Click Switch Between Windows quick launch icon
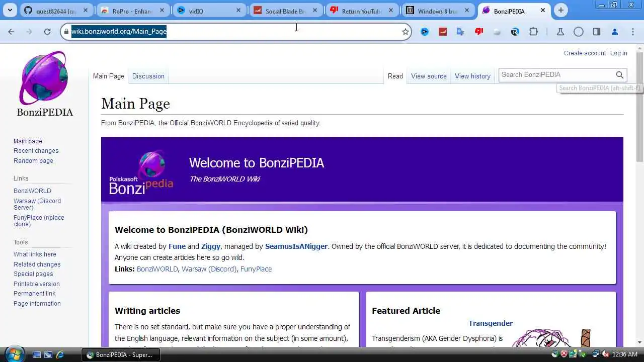Viewport: 644px width, 362px height. click(x=48, y=354)
